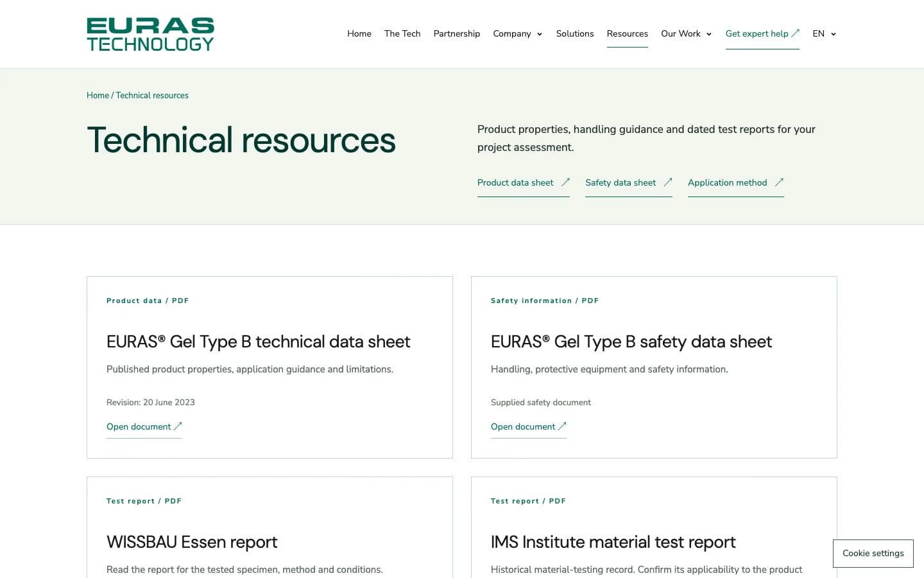Click the EURAS® Gel Type B safety data sheet title
The width and height of the screenshot is (924, 578).
[x=631, y=342]
